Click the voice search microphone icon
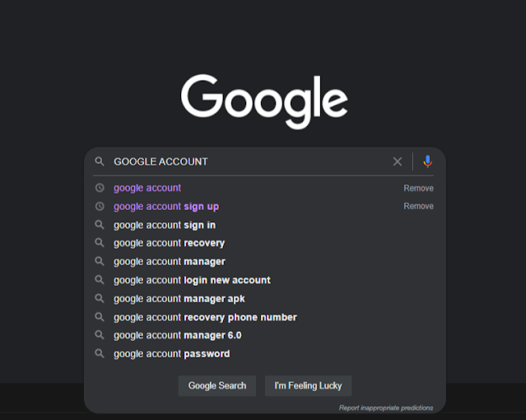 pos(427,161)
